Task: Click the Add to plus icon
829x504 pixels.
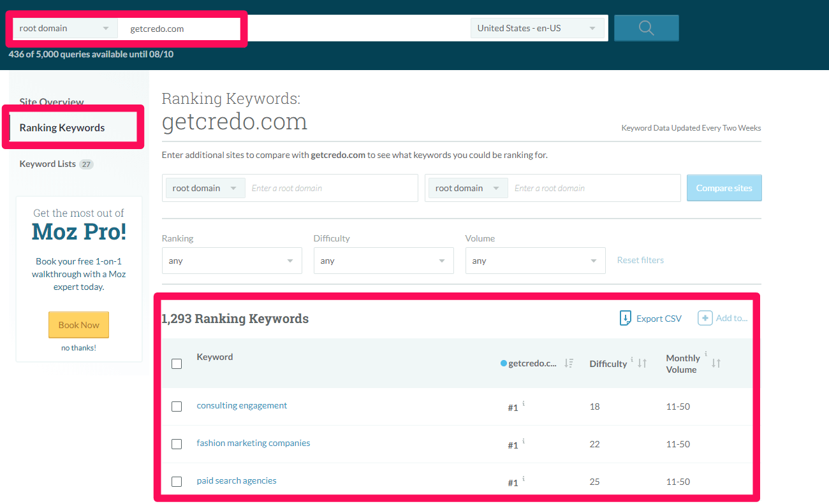Action: pyautogui.click(x=705, y=318)
